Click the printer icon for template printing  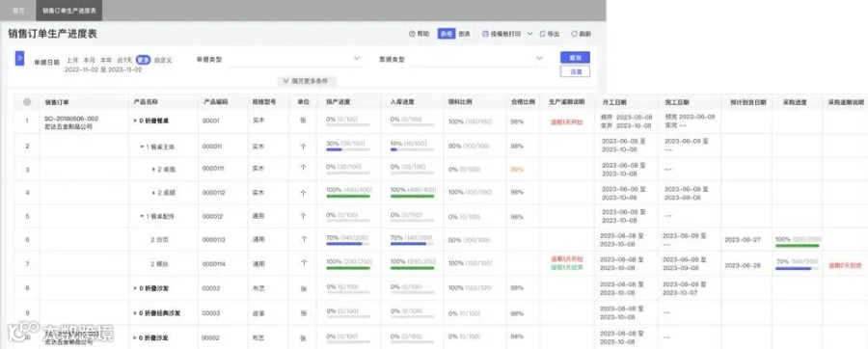pyautogui.click(x=485, y=34)
